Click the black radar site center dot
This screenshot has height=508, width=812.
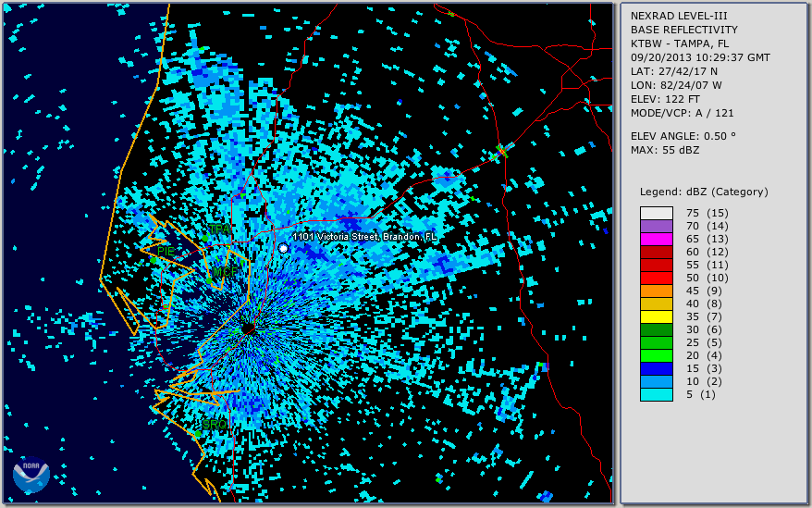tap(248, 328)
